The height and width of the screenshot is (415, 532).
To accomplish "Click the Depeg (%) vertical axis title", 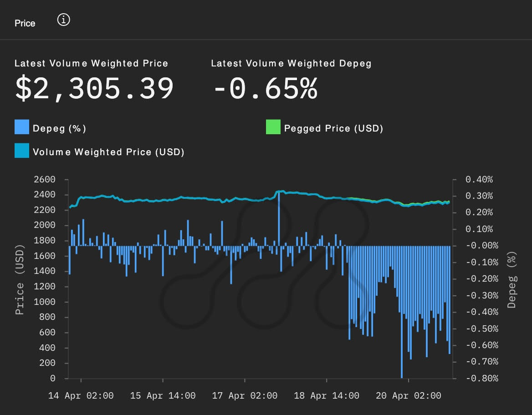I will click(512, 279).
